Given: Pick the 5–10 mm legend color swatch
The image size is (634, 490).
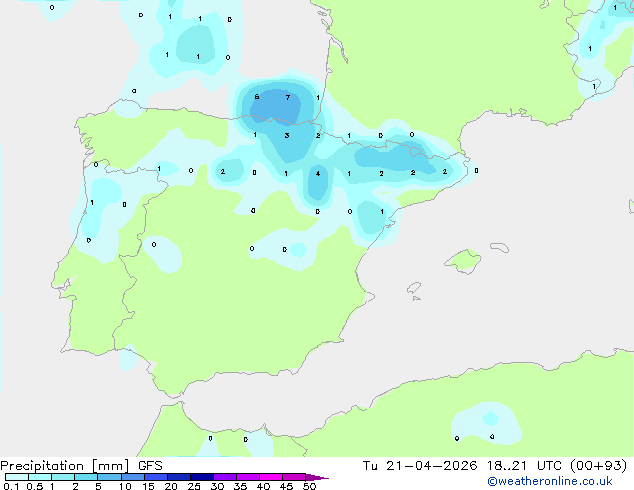Looking at the screenshot, I should click(109, 477).
